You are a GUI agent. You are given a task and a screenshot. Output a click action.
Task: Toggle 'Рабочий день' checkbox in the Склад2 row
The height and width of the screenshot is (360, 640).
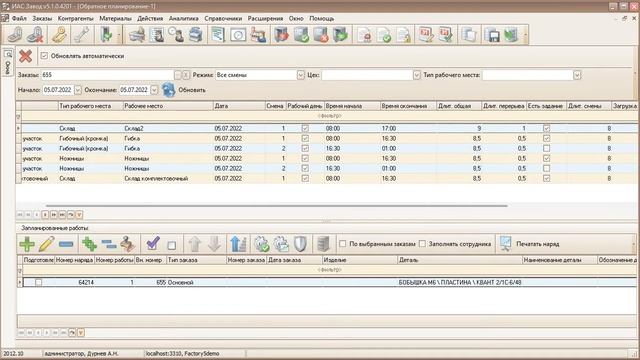(x=305, y=128)
